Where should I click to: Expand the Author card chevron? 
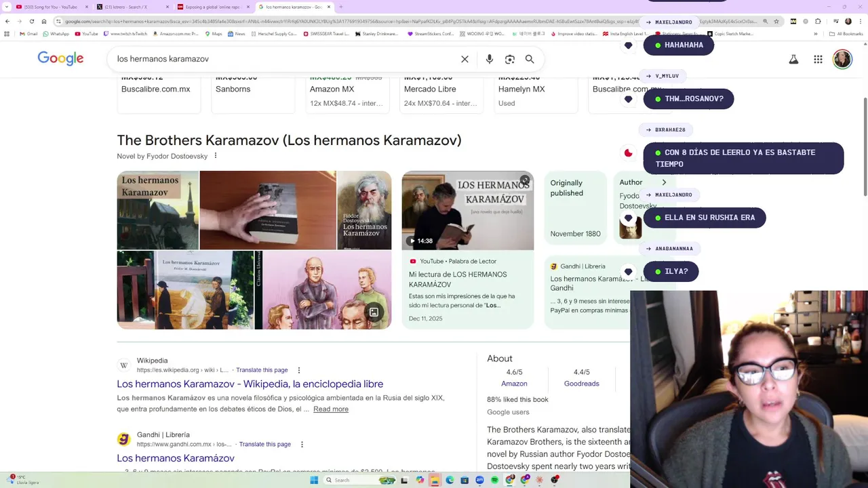click(x=664, y=182)
